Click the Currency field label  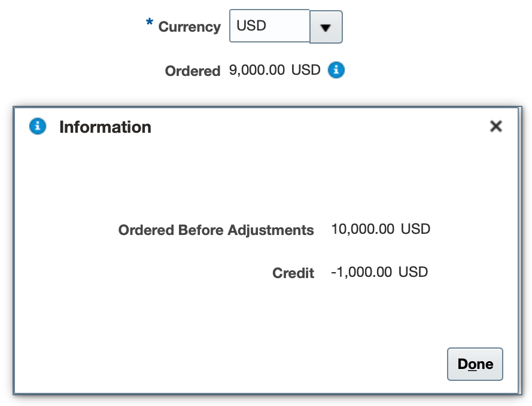point(189,27)
